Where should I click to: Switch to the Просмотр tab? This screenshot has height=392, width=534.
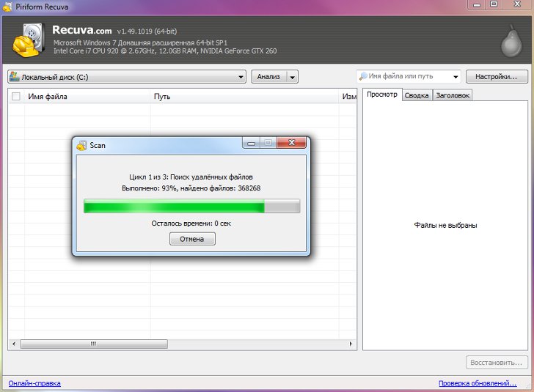382,95
